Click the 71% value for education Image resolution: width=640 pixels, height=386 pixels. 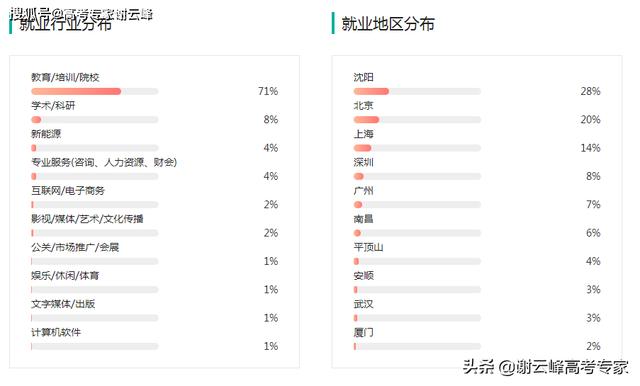click(x=268, y=91)
